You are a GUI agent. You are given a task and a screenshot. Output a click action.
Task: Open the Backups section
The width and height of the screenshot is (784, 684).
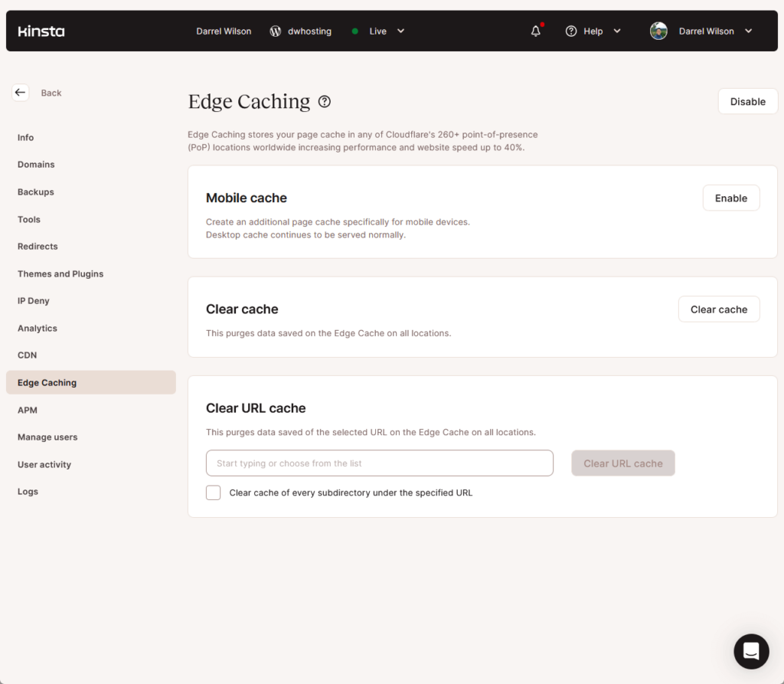(35, 192)
